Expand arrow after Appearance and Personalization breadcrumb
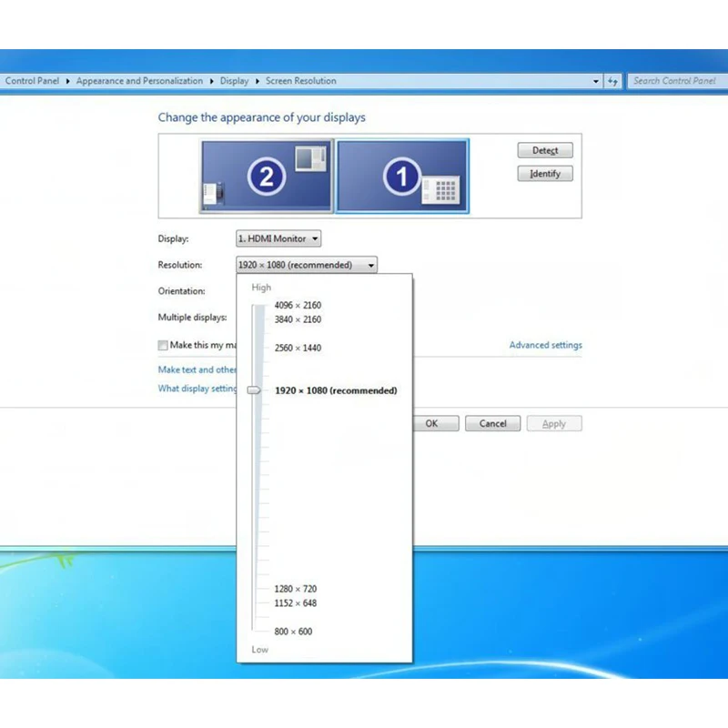The width and height of the screenshot is (728, 728). point(211,81)
